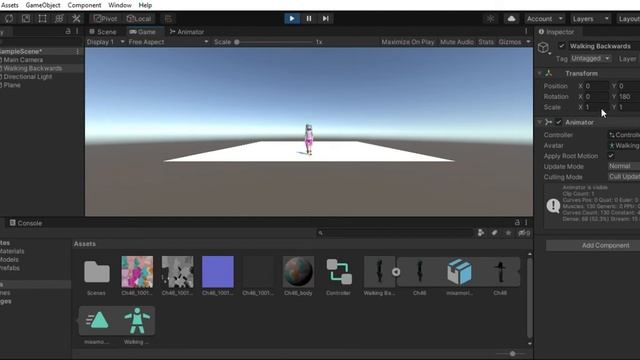The image size is (640, 360).
Task: Select the Scale tool in toolbar
Action: click(x=26, y=19)
